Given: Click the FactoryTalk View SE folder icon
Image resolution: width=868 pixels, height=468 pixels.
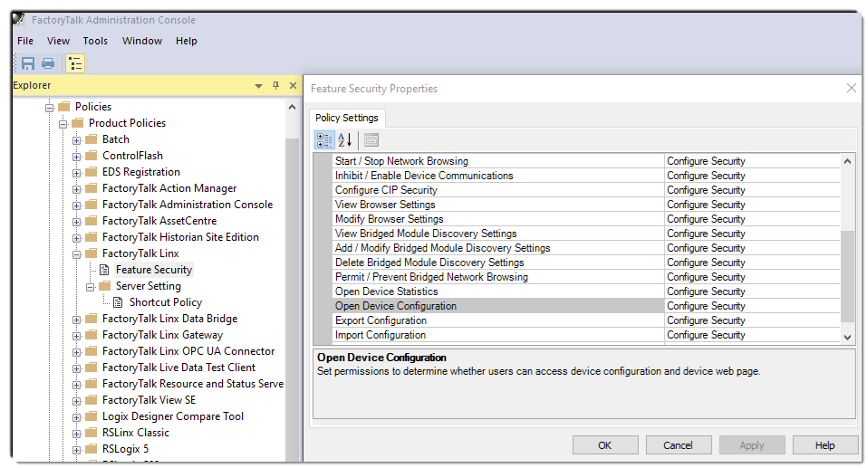Looking at the screenshot, I should pyautogui.click(x=92, y=400).
